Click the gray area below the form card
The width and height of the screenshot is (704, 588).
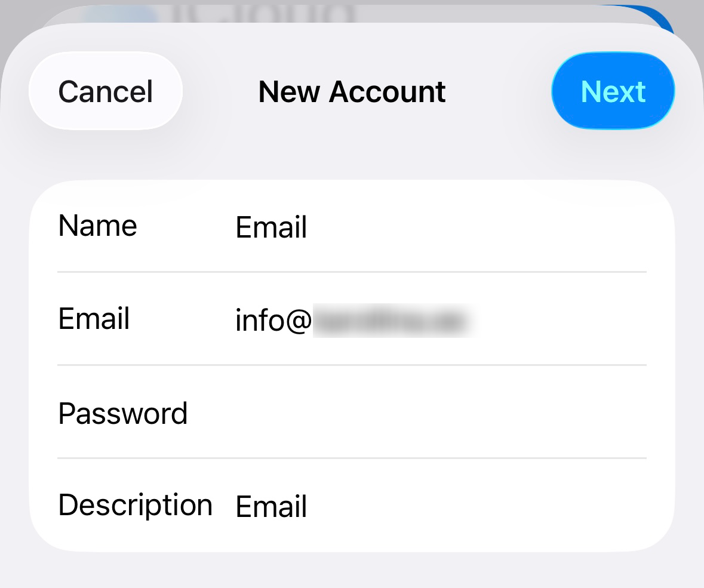tap(352, 570)
